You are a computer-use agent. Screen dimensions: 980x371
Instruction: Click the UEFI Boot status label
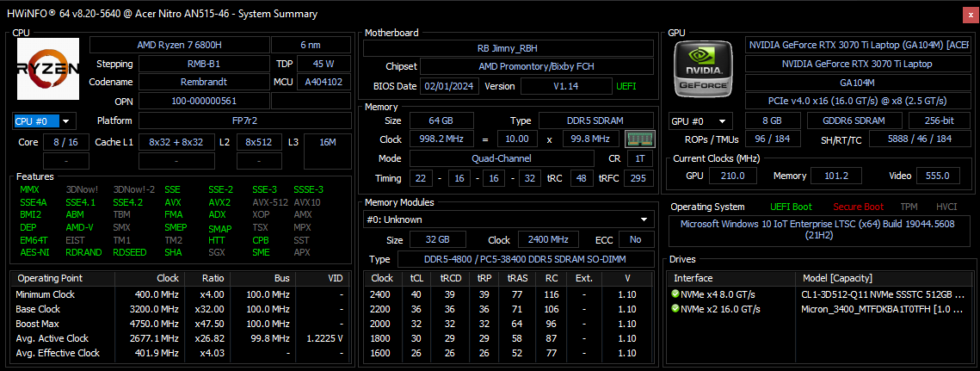tap(792, 207)
